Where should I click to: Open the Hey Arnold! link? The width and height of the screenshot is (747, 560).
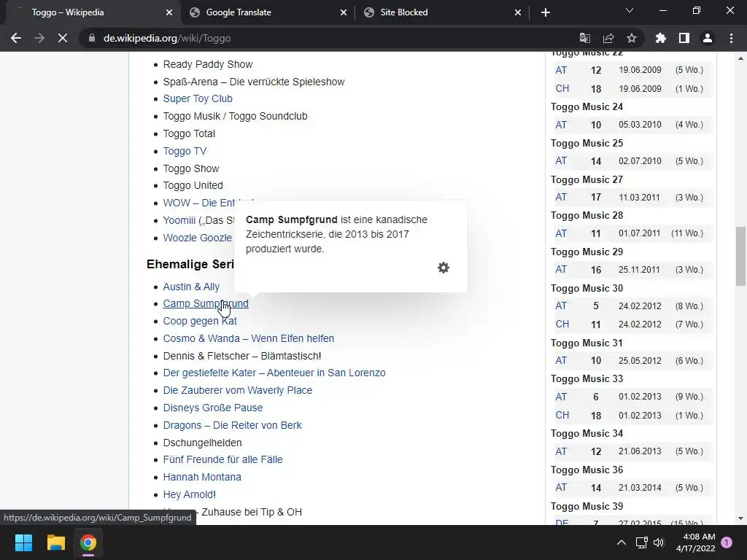189,495
